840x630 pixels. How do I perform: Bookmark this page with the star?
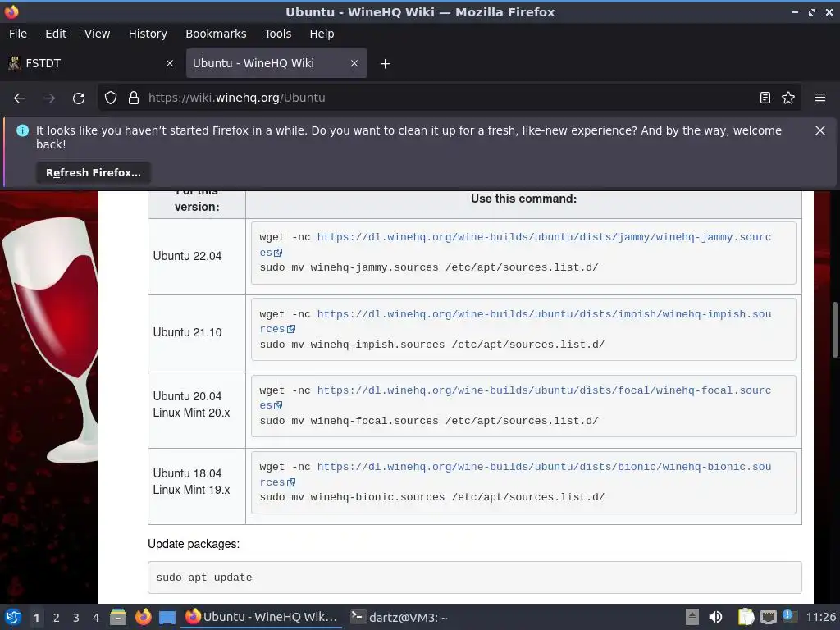pos(788,98)
